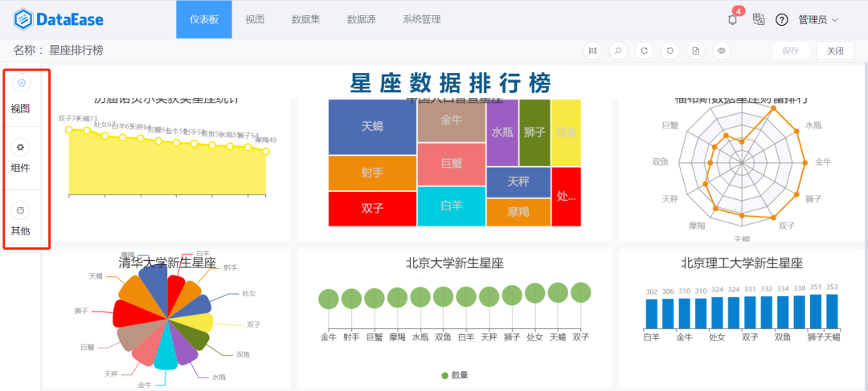
Task: Select the pink 巨蟹 treemap block
Action: [x=451, y=165]
